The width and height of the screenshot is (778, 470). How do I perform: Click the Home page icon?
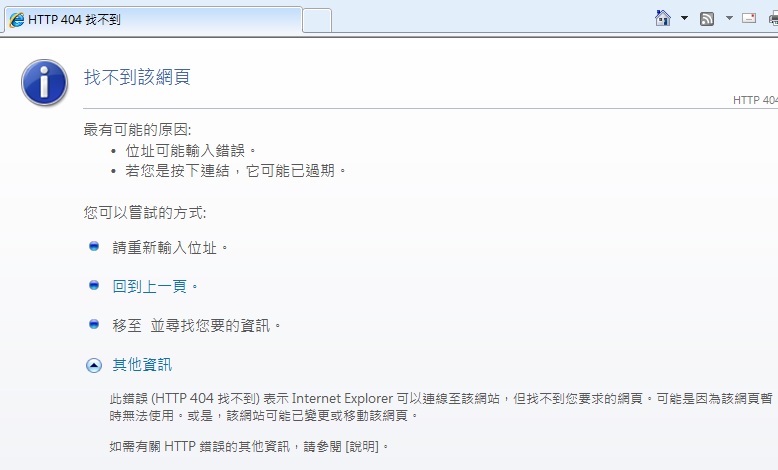click(663, 18)
